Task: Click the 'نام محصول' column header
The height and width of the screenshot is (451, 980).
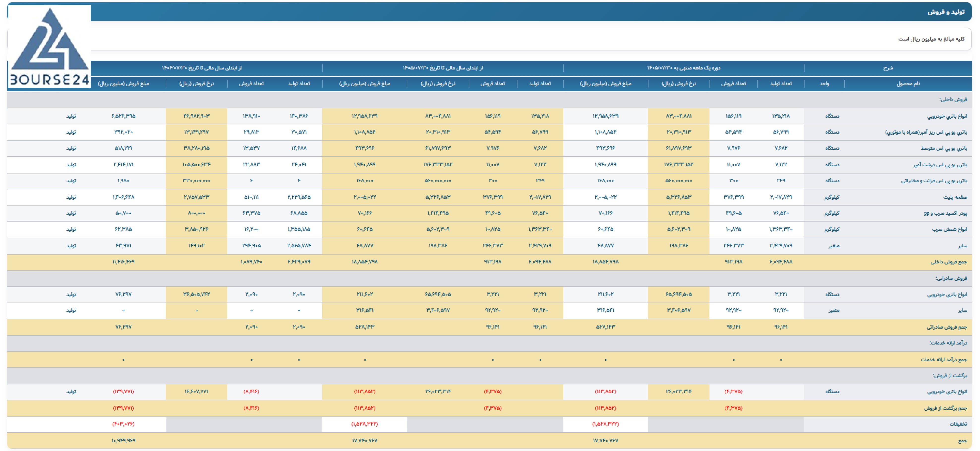Action: [x=908, y=83]
